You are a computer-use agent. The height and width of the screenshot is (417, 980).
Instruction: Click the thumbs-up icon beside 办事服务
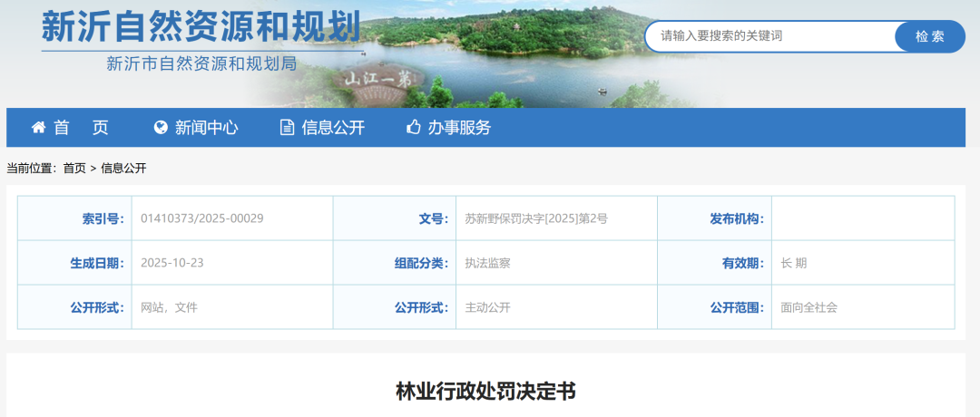coord(413,127)
